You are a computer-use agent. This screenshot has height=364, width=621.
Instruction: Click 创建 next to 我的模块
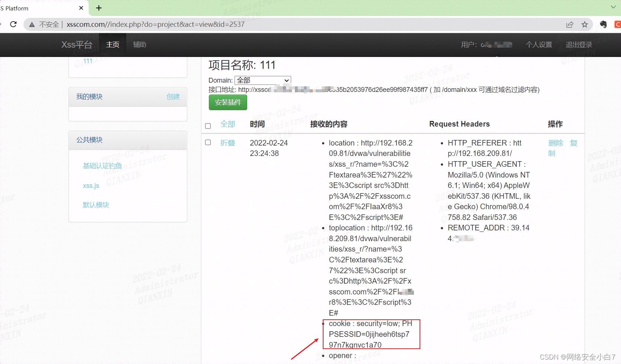pos(173,97)
